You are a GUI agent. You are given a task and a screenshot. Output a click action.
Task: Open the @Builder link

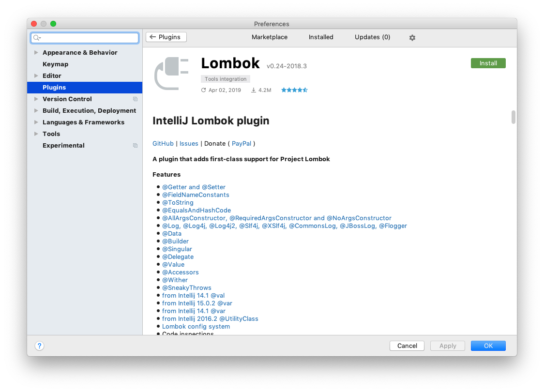point(176,241)
